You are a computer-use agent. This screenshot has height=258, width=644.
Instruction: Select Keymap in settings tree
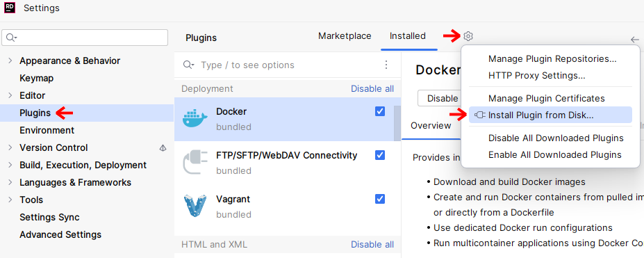pos(37,78)
